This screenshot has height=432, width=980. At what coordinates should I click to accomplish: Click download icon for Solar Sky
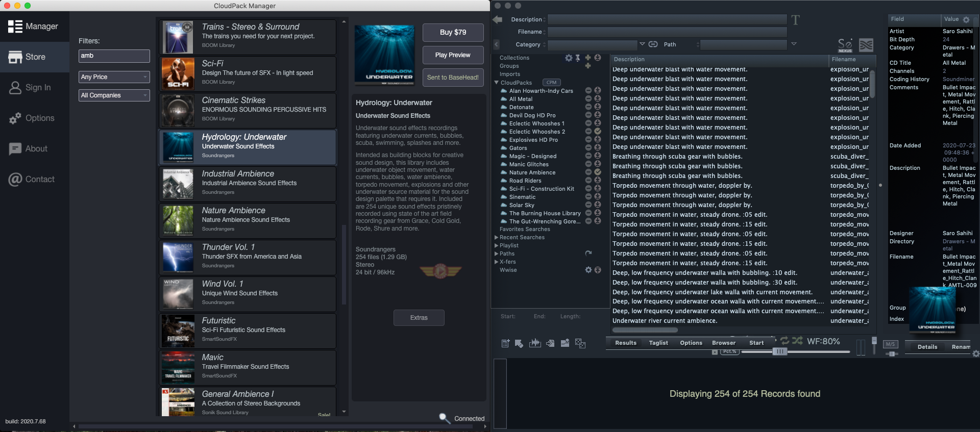598,205
